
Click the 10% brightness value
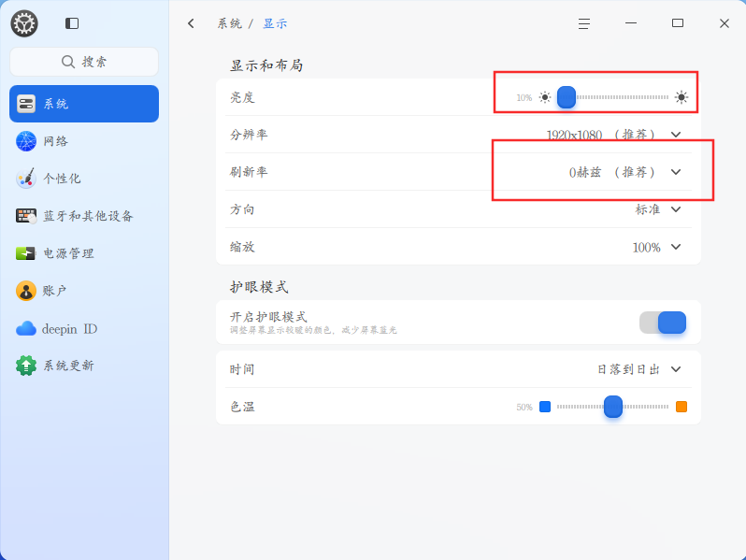524,97
